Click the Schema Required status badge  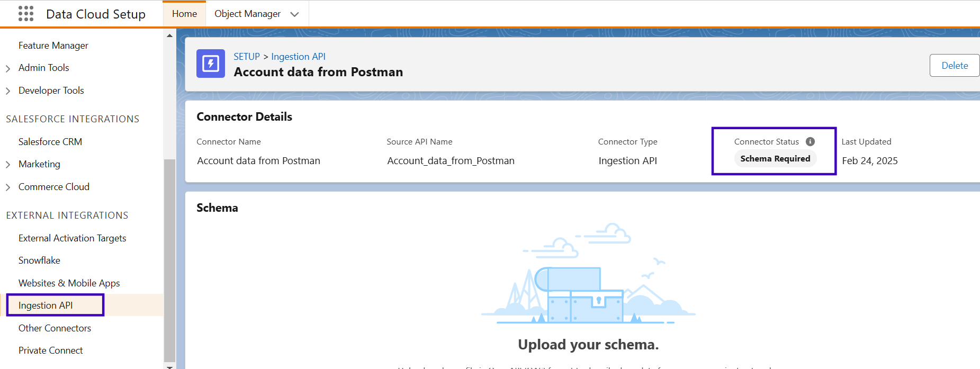click(775, 158)
